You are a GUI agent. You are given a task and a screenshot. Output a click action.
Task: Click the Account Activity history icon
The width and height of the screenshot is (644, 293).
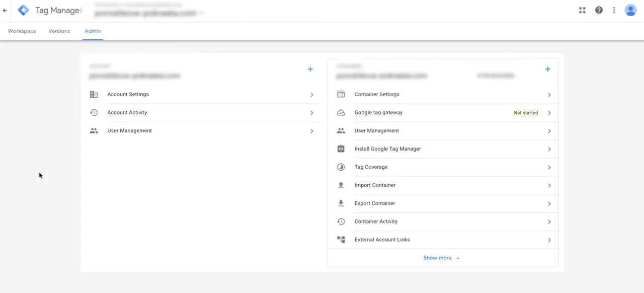click(x=94, y=112)
